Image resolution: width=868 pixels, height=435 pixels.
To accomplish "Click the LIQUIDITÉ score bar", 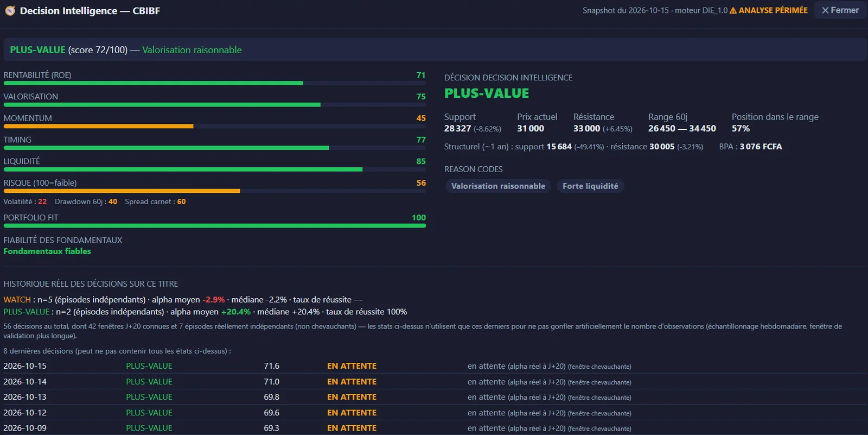I will (x=215, y=169).
